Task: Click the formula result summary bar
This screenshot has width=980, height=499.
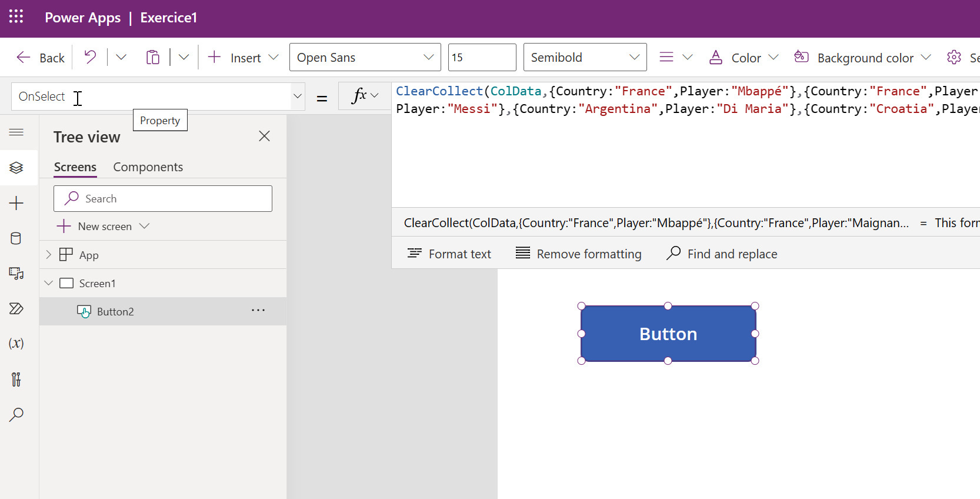Action: point(686,223)
